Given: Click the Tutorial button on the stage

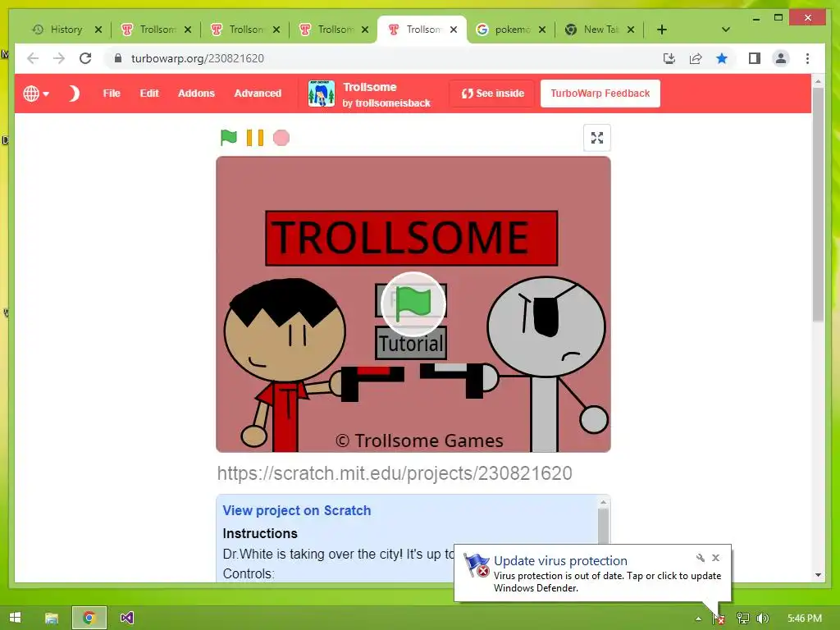Looking at the screenshot, I should (x=411, y=343).
